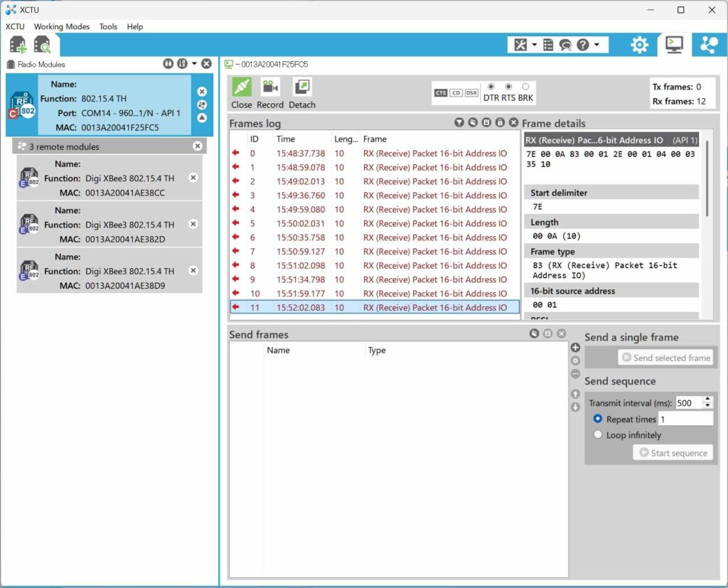The image size is (728, 588).
Task: Click the Send selected frame button
Action: (665, 358)
